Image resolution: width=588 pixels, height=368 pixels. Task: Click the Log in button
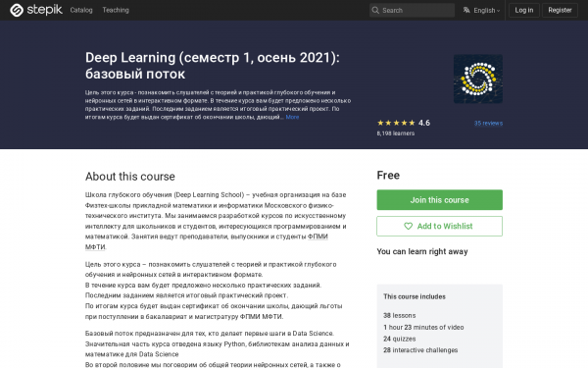coord(524,10)
